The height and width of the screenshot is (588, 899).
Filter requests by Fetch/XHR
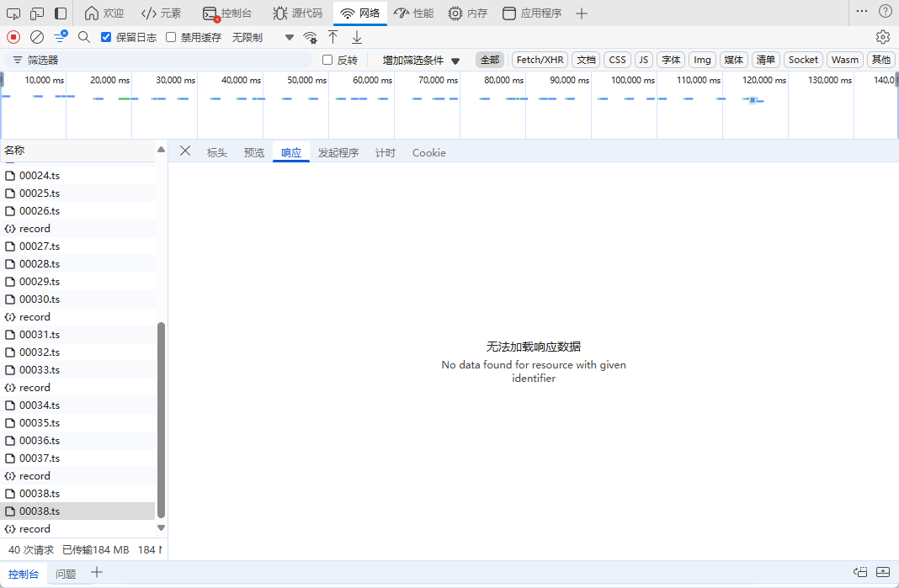(540, 60)
